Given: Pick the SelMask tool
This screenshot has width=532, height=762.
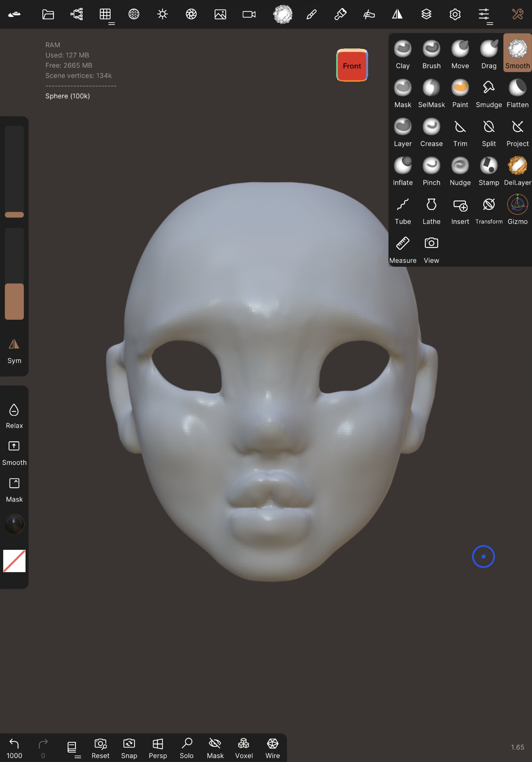Looking at the screenshot, I should pyautogui.click(x=431, y=94).
